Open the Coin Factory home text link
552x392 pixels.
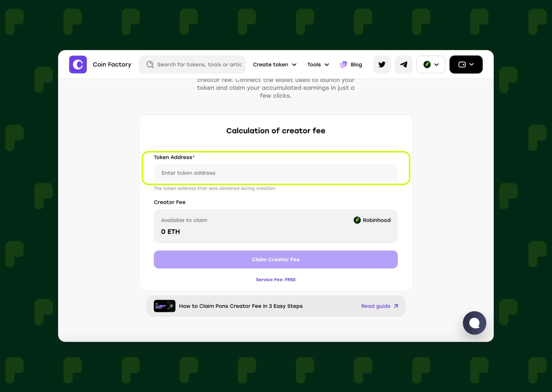tap(112, 65)
